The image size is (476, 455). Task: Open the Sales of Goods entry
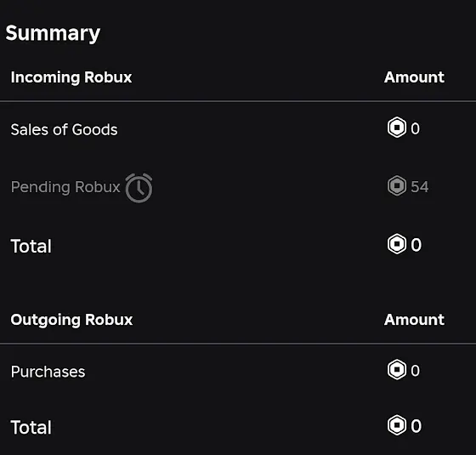64,129
